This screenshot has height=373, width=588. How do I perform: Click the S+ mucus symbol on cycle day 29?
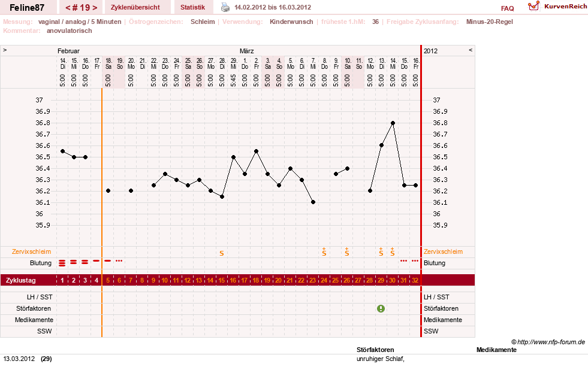tap(381, 251)
